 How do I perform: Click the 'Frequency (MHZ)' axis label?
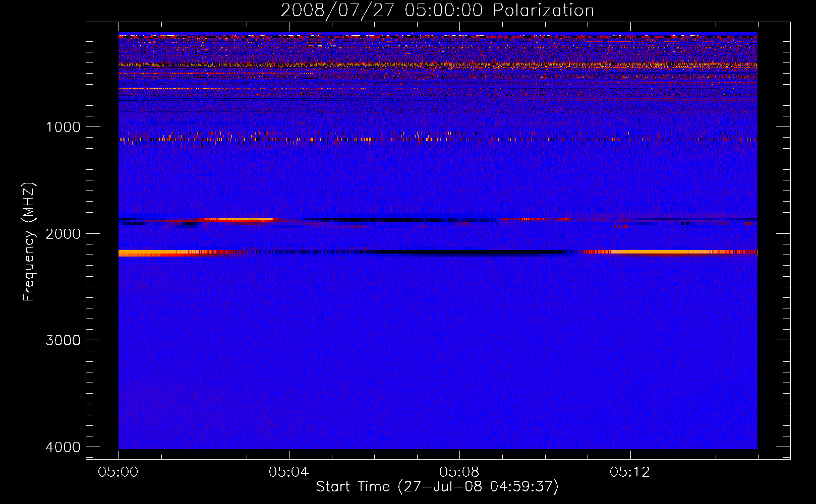pos(29,242)
